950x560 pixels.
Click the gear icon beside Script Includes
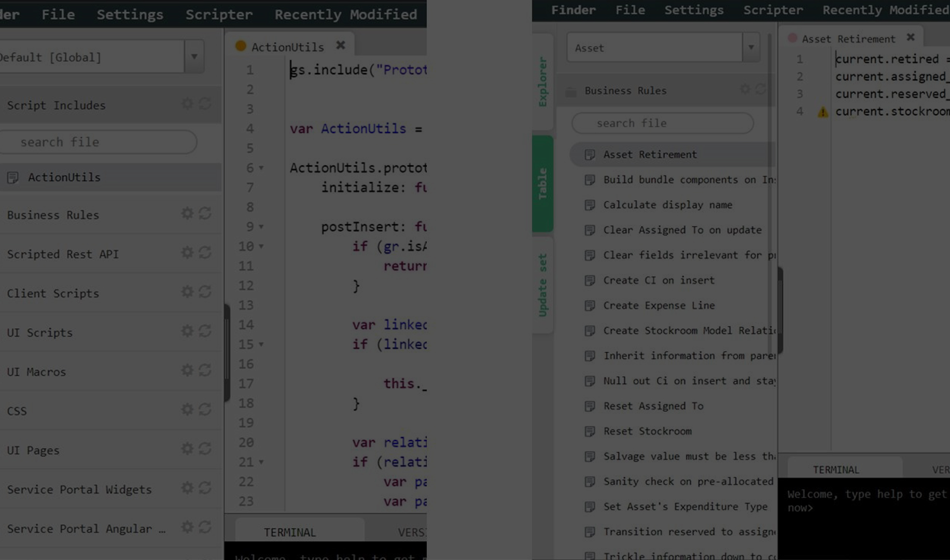[187, 104]
